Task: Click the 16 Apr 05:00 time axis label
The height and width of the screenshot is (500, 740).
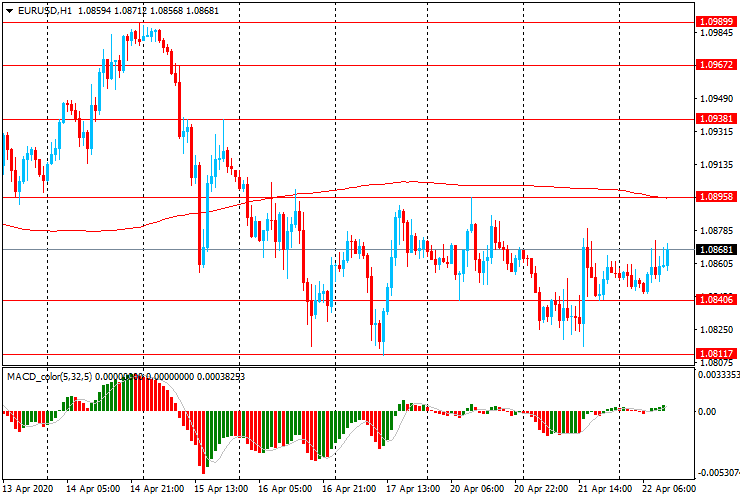Action: [285, 489]
